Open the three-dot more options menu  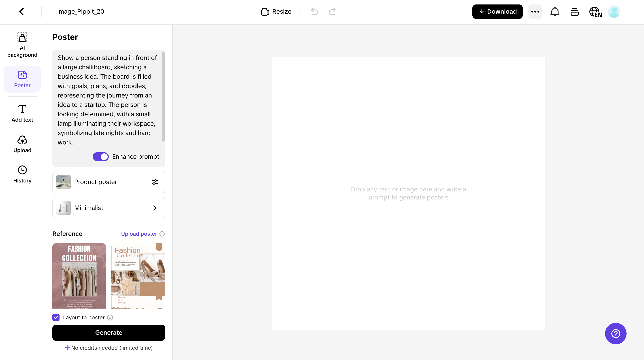tap(535, 11)
